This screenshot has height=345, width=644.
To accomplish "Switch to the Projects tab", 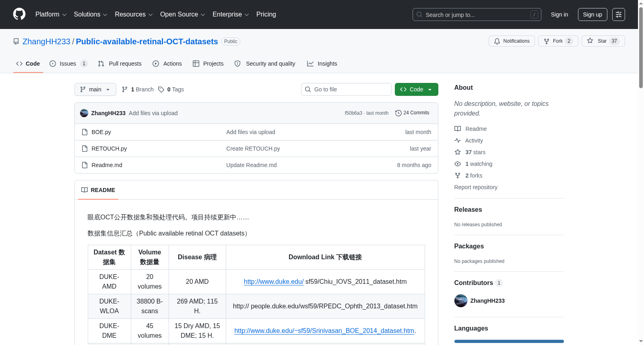I will (x=208, y=64).
